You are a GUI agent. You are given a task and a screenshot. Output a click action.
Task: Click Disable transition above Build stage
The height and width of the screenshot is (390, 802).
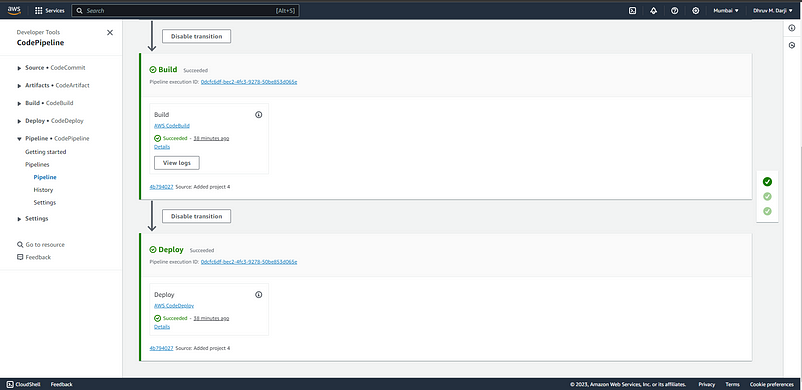click(196, 36)
